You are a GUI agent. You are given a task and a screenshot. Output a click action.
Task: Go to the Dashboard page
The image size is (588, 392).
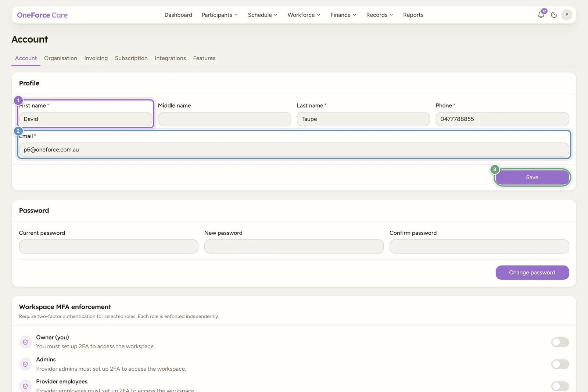pyautogui.click(x=178, y=15)
